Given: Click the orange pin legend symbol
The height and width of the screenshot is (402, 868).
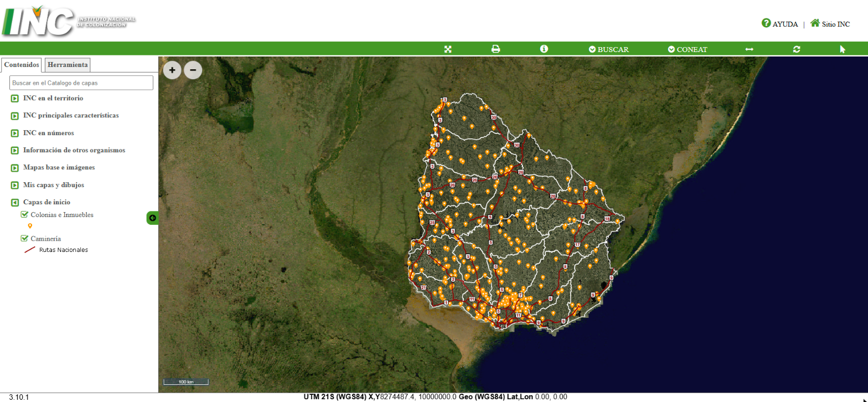Looking at the screenshot, I should click(30, 226).
